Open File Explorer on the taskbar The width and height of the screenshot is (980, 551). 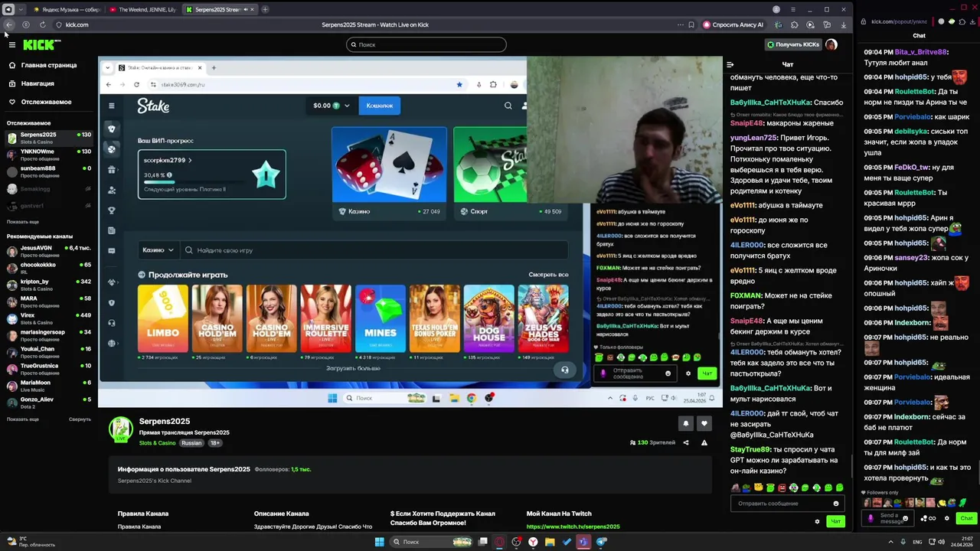click(550, 542)
